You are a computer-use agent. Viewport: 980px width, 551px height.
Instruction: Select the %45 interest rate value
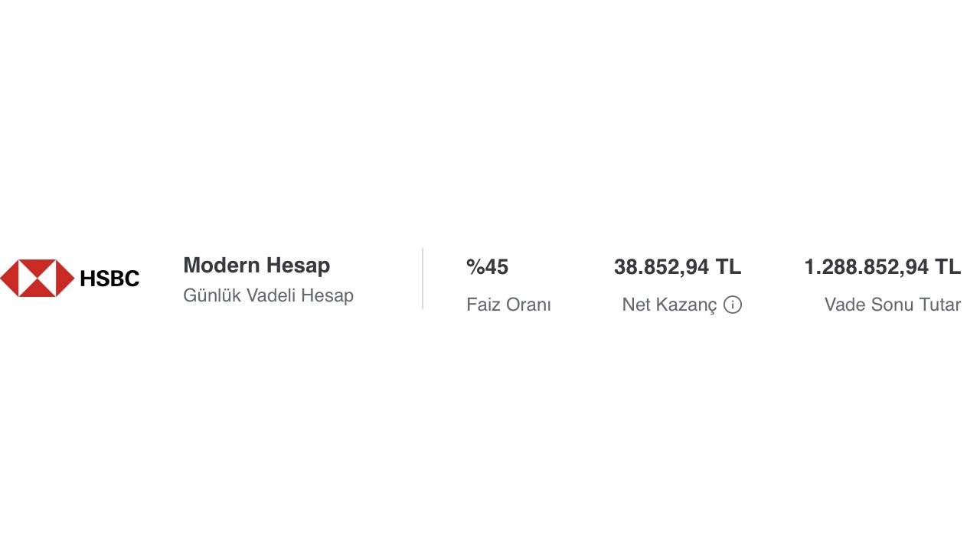pos(487,267)
